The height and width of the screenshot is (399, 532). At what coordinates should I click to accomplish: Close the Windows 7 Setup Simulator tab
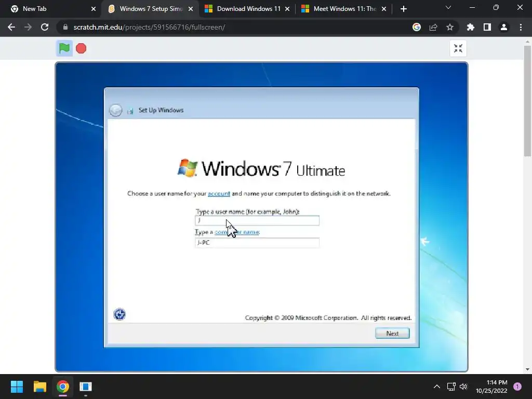pos(191,9)
